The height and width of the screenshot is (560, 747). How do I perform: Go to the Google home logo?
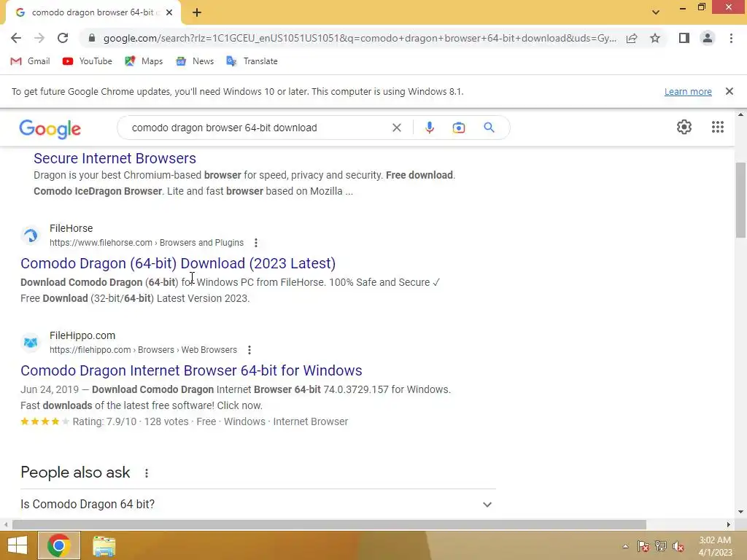(50, 128)
